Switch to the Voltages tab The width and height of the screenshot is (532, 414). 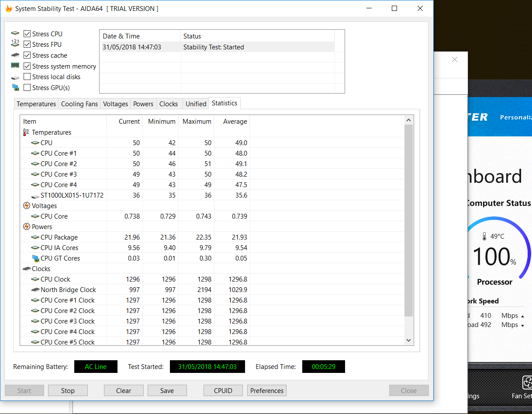[115, 104]
